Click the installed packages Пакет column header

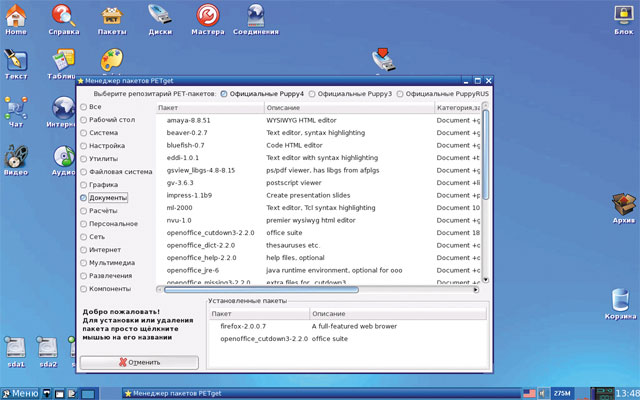pyautogui.click(x=259, y=314)
